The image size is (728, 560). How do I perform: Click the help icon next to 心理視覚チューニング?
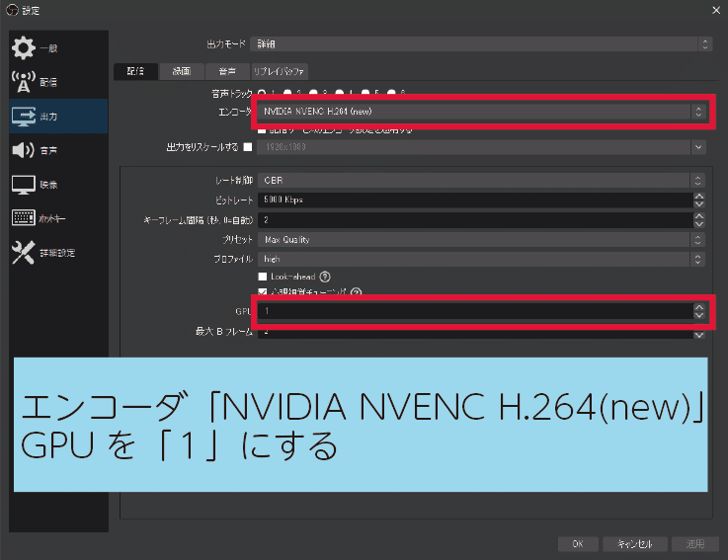coord(357,292)
